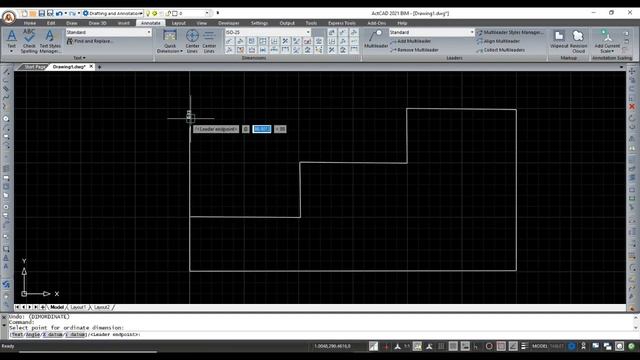The image size is (640, 360).
Task: Click Find and Replace button
Action: click(x=90, y=41)
